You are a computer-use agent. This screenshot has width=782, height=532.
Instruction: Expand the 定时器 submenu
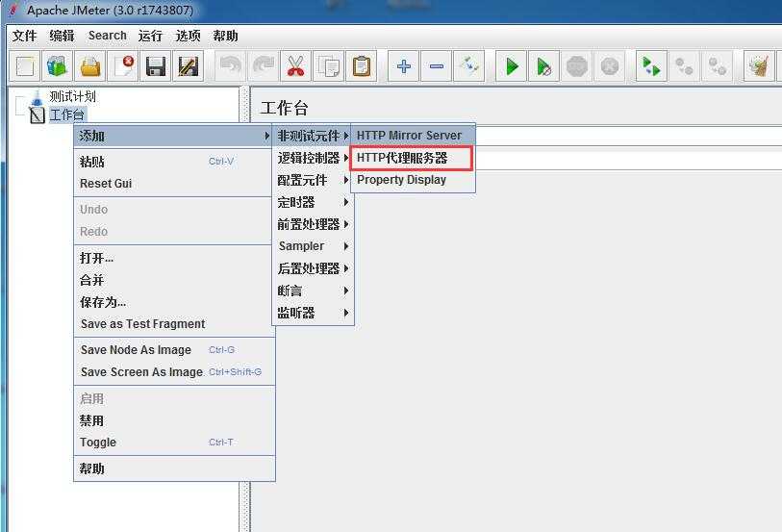pos(313,202)
